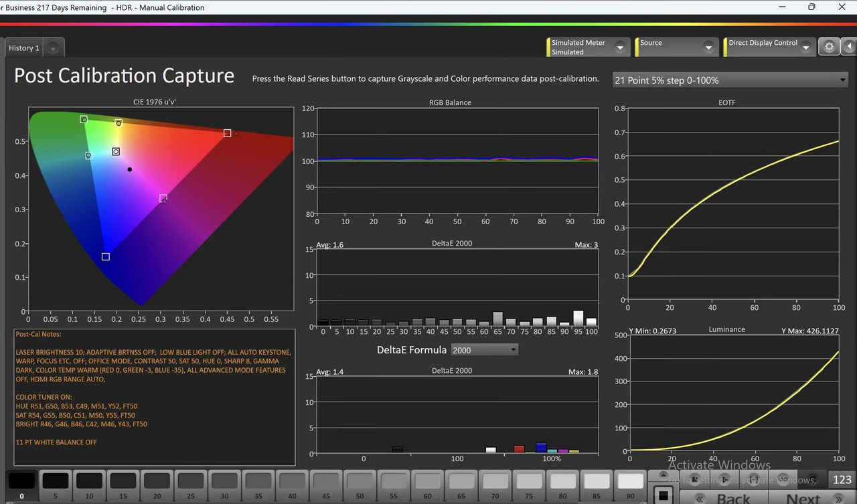
Task: Switch to the History 1 tab
Action: [24, 48]
